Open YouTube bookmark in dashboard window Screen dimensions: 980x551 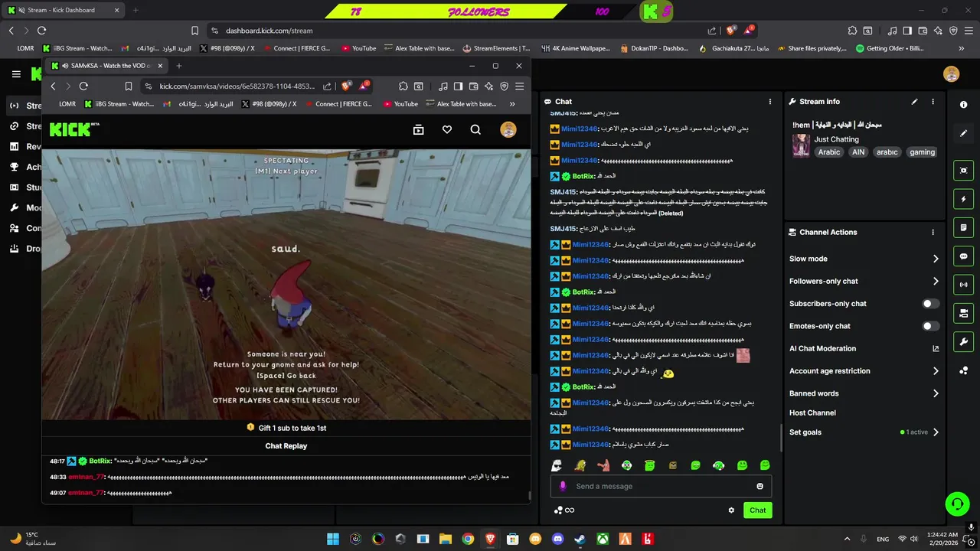(x=358, y=48)
